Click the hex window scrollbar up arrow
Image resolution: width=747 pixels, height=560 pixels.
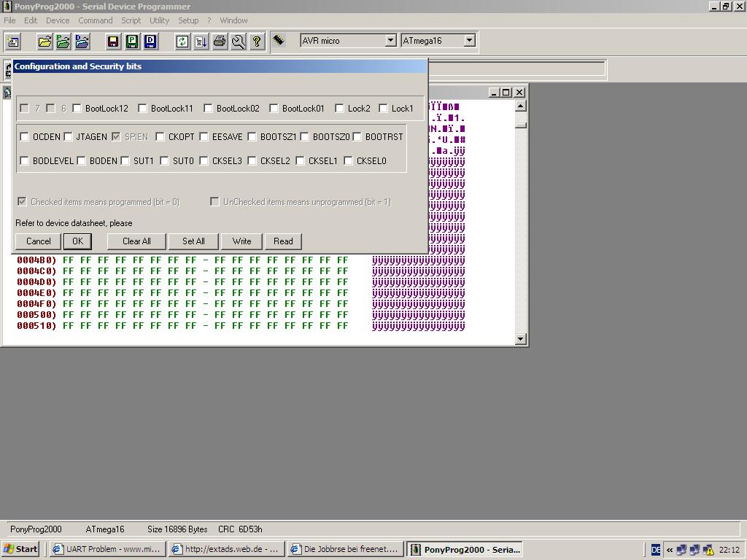tap(521, 106)
